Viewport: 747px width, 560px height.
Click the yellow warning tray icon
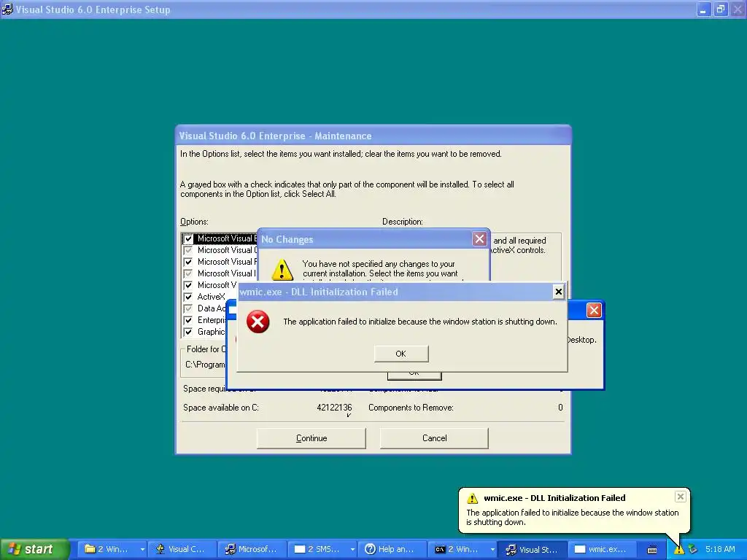point(678,550)
